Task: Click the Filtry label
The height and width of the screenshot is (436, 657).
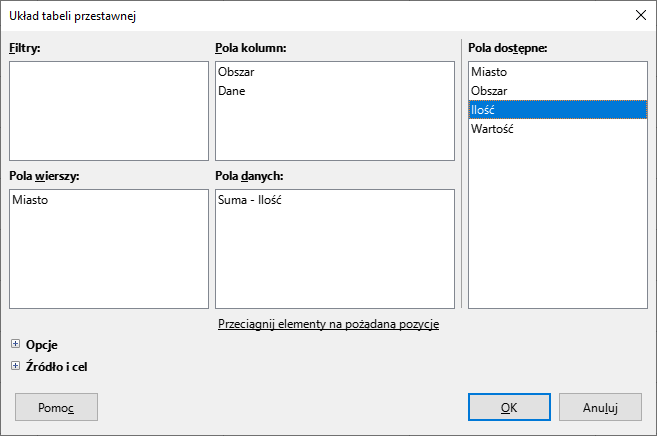Action: point(25,47)
